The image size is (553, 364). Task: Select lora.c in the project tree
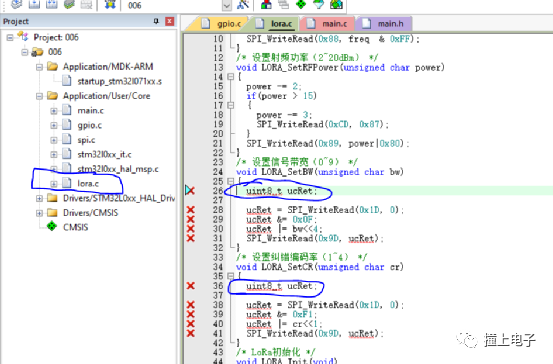[x=88, y=183]
